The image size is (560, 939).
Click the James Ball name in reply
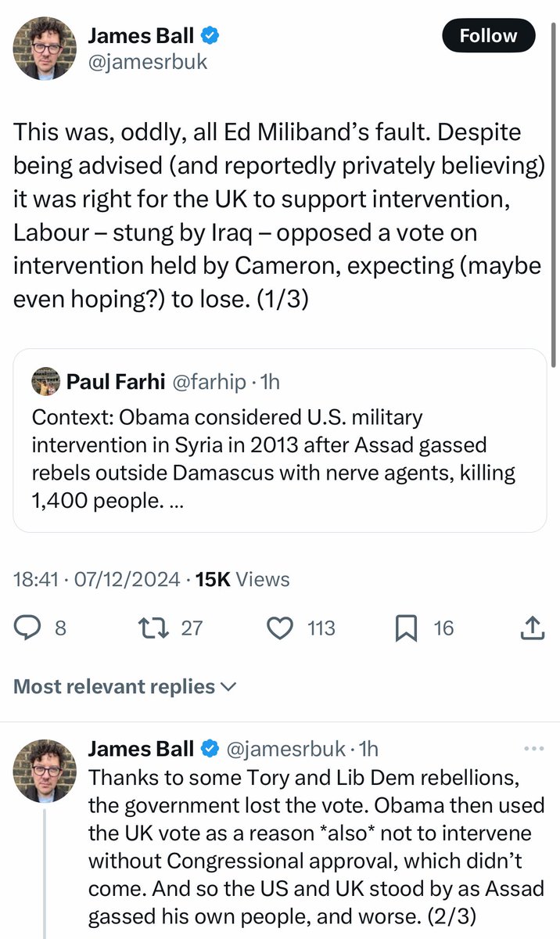[141, 749]
